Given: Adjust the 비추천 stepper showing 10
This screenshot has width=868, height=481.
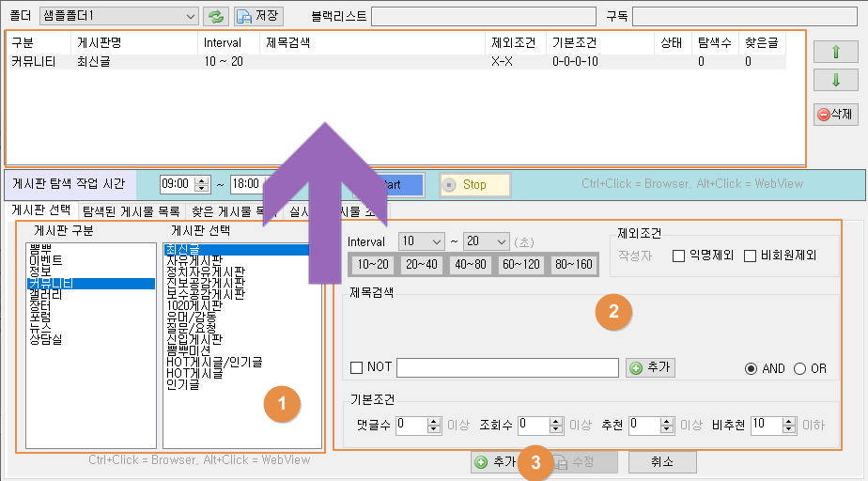Looking at the screenshot, I should [789, 425].
